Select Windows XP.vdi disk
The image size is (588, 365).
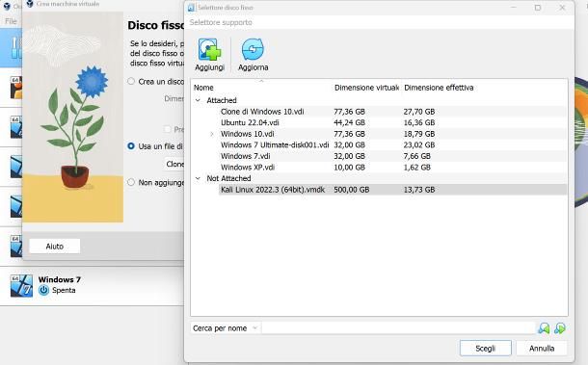(248, 168)
